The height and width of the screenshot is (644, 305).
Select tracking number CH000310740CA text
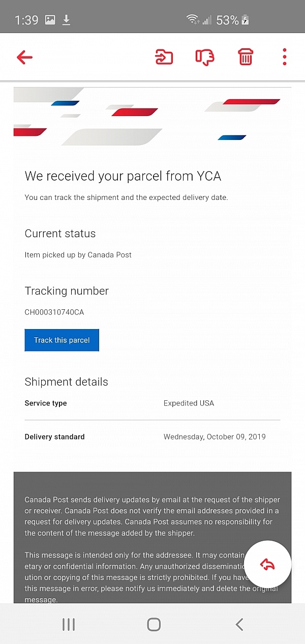click(x=54, y=312)
